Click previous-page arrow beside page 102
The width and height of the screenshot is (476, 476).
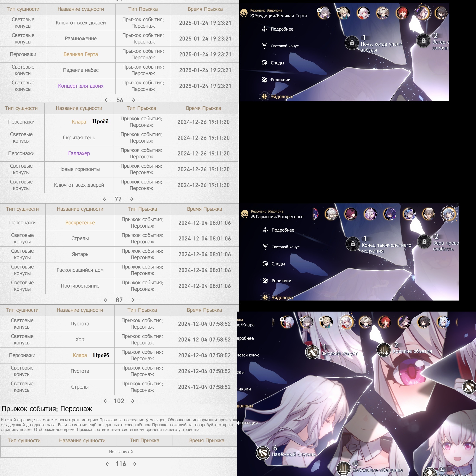click(x=105, y=401)
